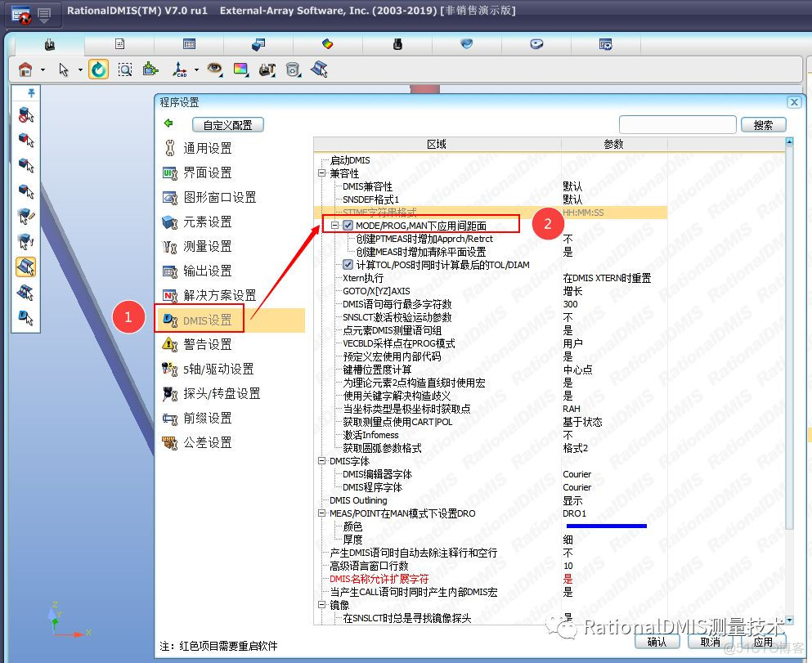Screen dimensions: 812x663
Task: Click the 取消 button
Action: pyautogui.click(x=711, y=642)
